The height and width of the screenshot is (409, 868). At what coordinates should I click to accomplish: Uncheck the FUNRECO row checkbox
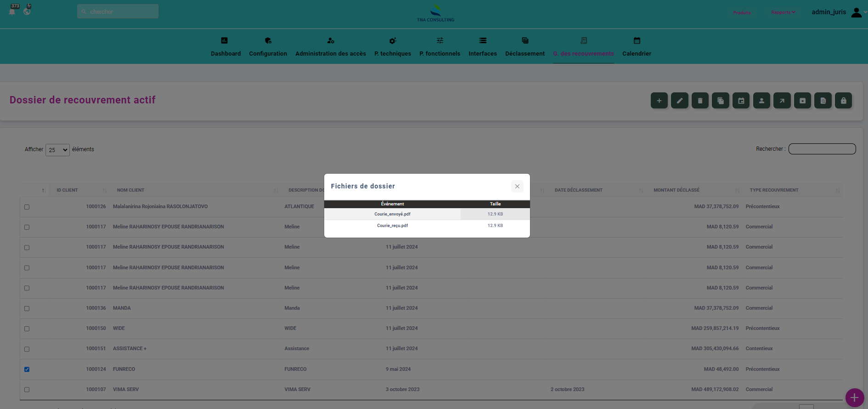27,369
